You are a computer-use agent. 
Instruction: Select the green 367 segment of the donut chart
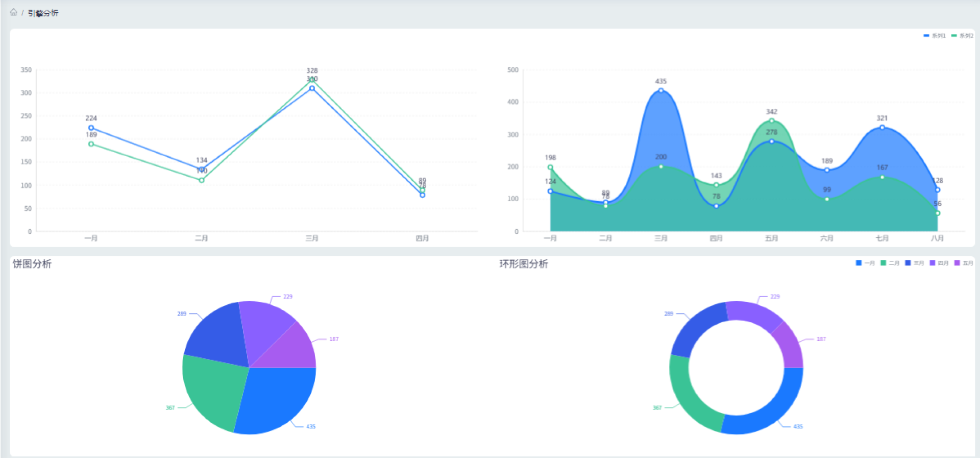pos(687,396)
